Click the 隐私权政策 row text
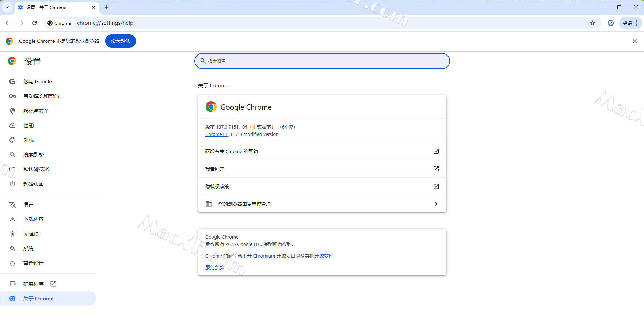 click(217, 186)
